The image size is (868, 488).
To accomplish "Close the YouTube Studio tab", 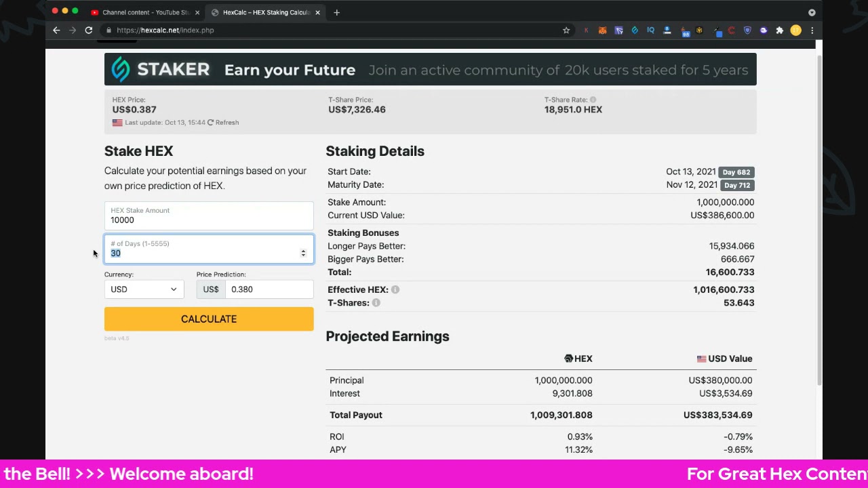I will [197, 12].
